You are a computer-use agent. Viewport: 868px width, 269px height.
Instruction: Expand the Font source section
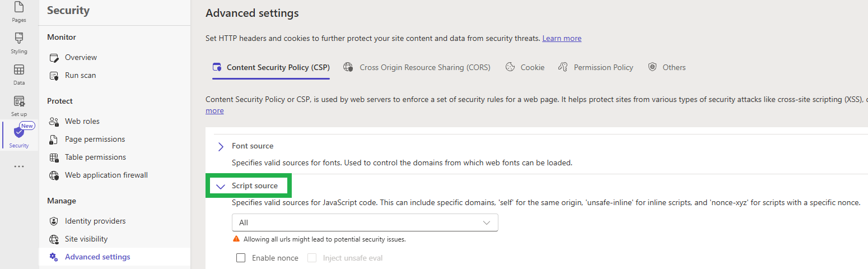[221, 146]
